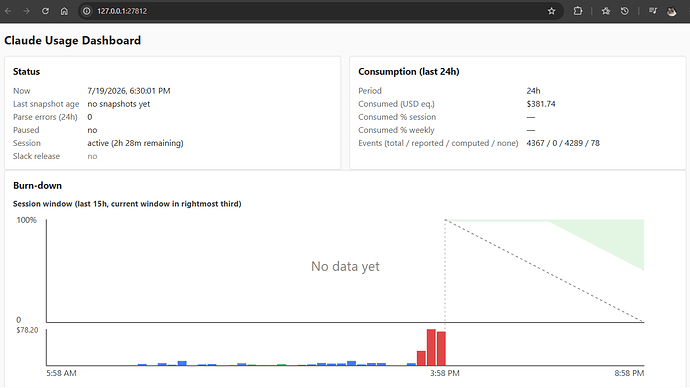
Task: Click the $78.20 bar chart scale label
Action: (x=27, y=330)
